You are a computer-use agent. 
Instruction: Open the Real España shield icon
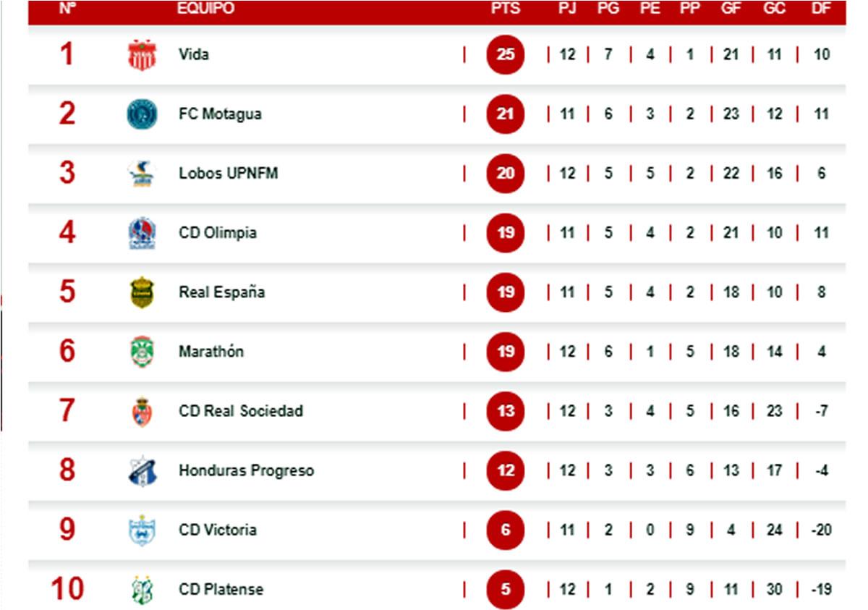coord(142,292)
